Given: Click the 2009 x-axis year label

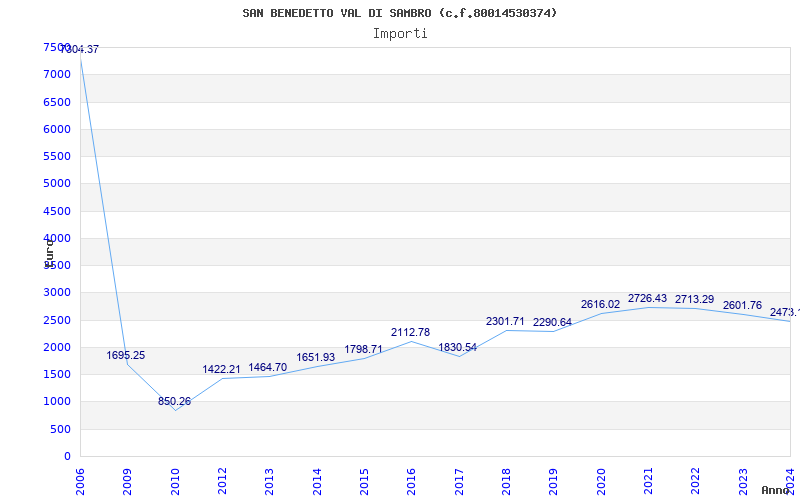Looking at the screenshot, I should click(128, 482).
